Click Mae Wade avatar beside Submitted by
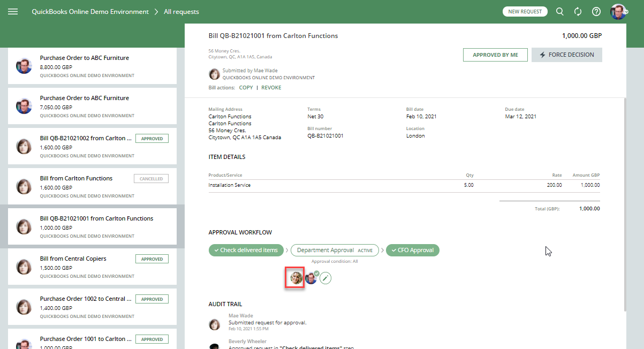Image resolution: width=644 pixels, height=349 pixels. click(214, 74)
